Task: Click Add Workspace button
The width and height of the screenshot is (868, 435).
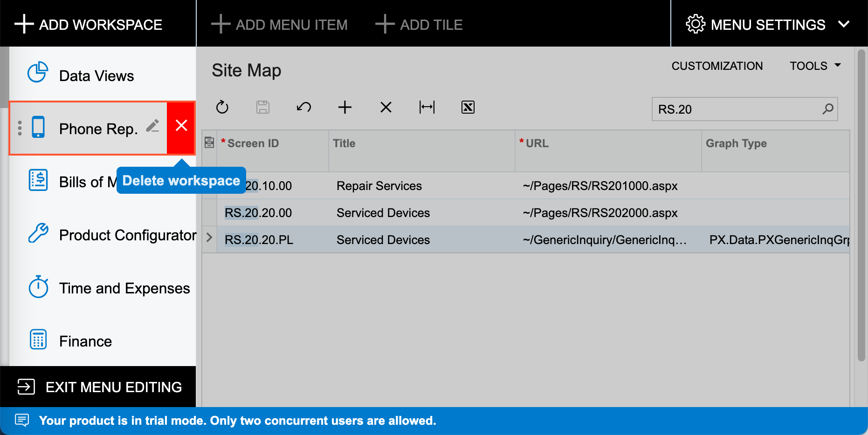Action: pyautogui.click(x=89, y=24)
